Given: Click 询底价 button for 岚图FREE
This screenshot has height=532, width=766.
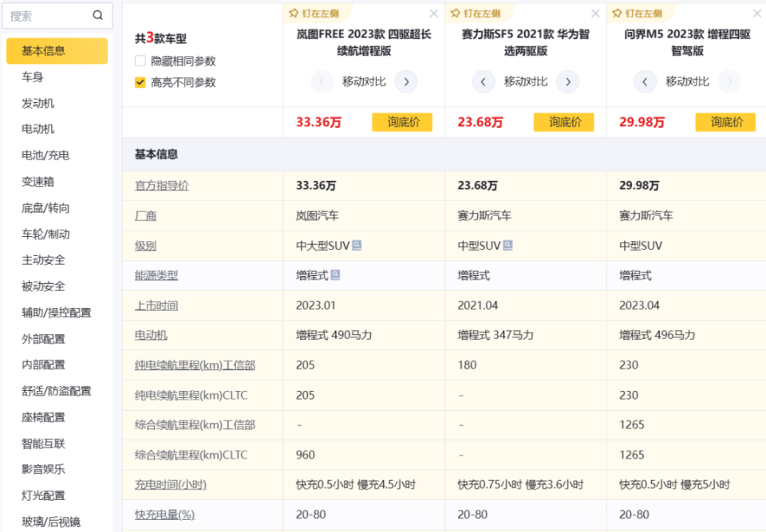Looking at the screenshot, I should point(401,122).
